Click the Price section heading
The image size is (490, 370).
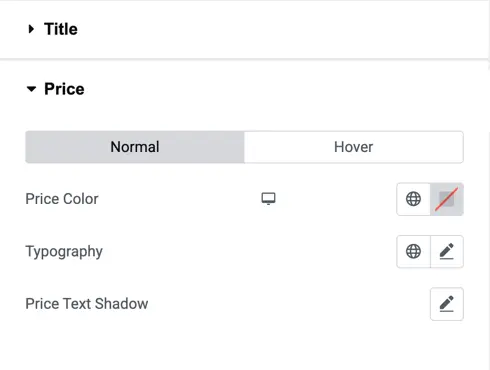click(x=64, y=89)
